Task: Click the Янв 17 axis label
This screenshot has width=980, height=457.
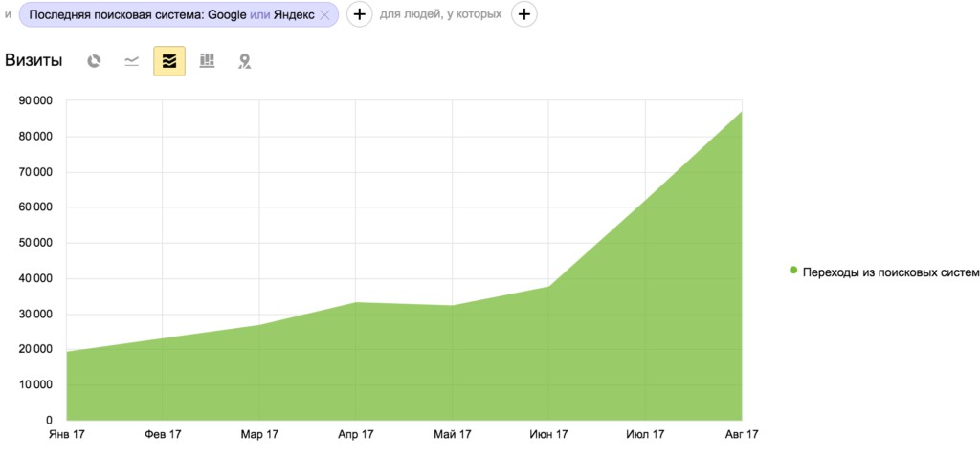Action: [66, 434]
